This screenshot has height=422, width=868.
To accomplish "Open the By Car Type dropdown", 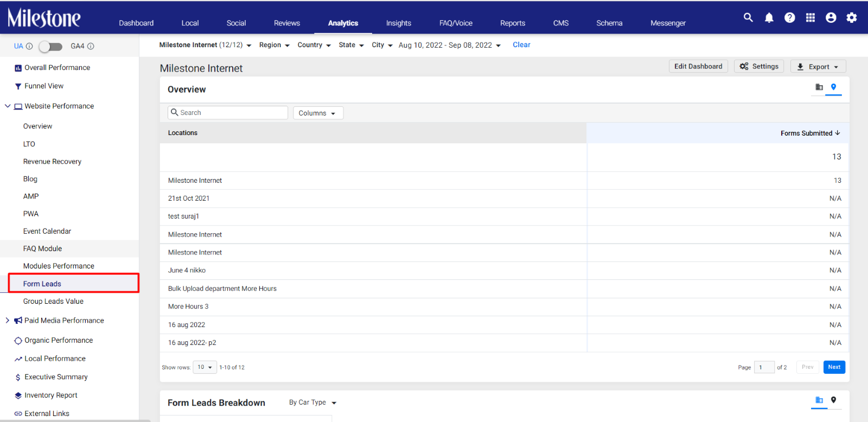I will (x=312, y=402).
